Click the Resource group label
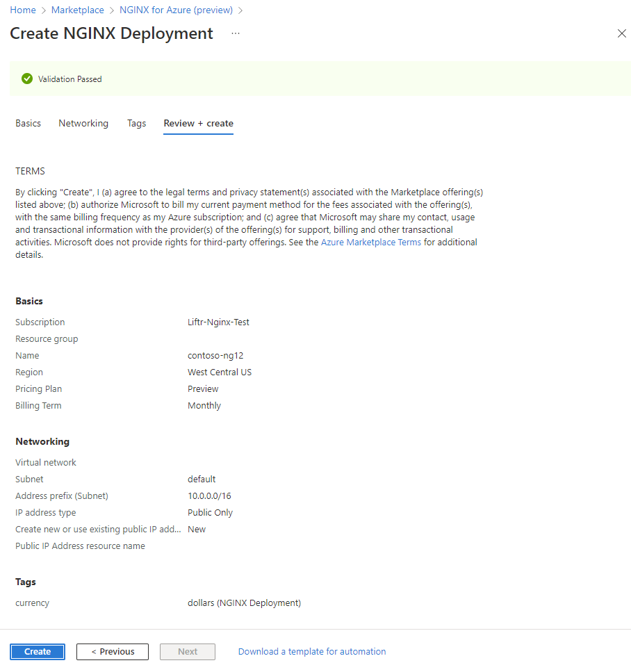 pos(47,339)
